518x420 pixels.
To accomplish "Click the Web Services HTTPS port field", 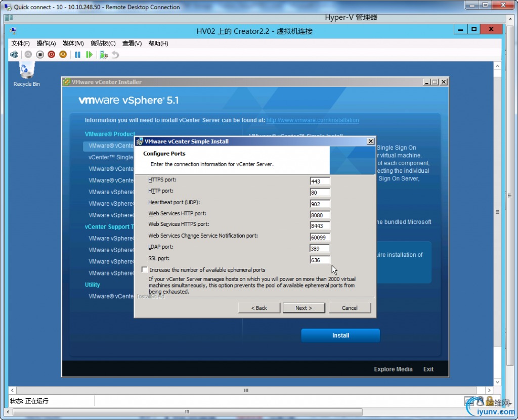I will [x=320, y=226].
